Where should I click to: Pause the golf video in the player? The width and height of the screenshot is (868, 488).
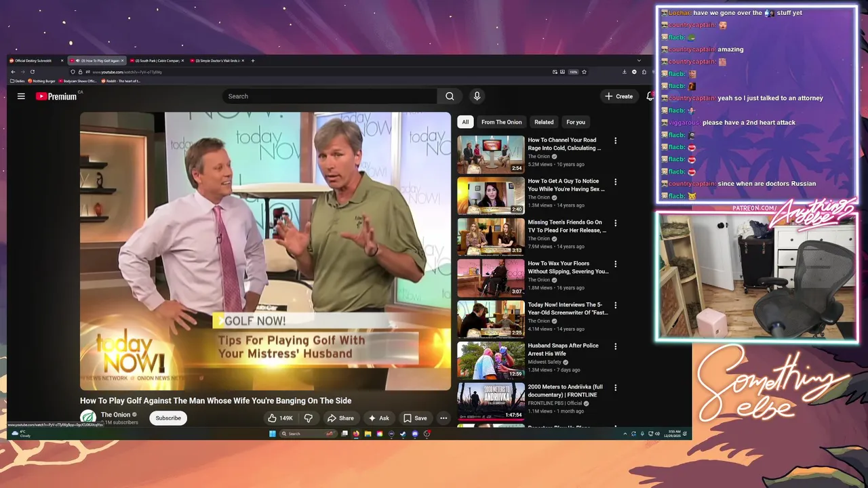[x=265, y=251]
